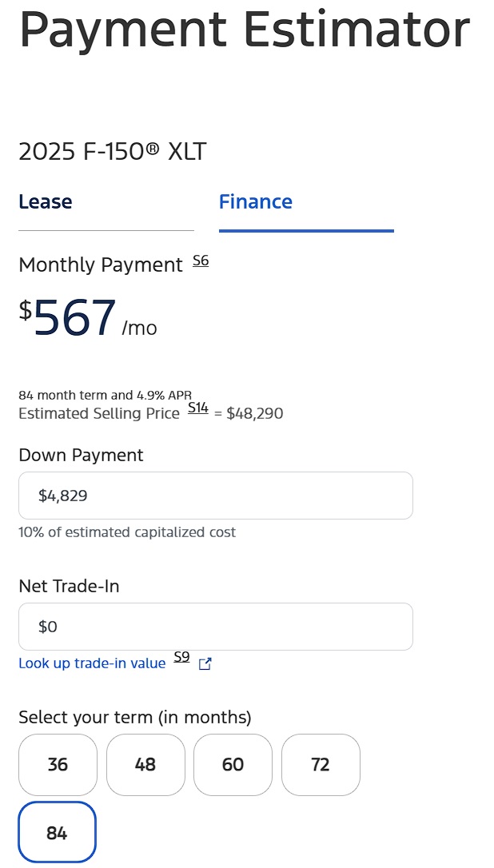The width and height of the screenshot is (494, 868).
Task: Set the term to 60 months
Action: click(233, 765)
